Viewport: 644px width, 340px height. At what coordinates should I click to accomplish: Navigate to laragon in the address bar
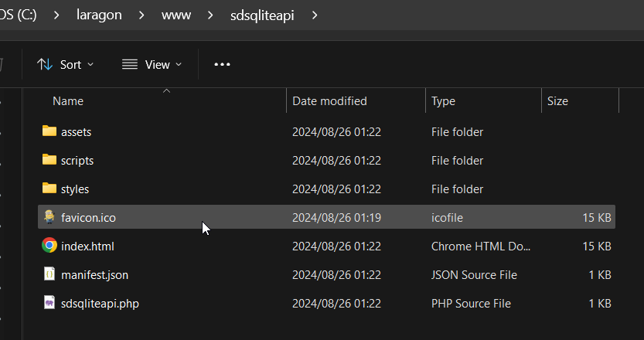point(101,15)
